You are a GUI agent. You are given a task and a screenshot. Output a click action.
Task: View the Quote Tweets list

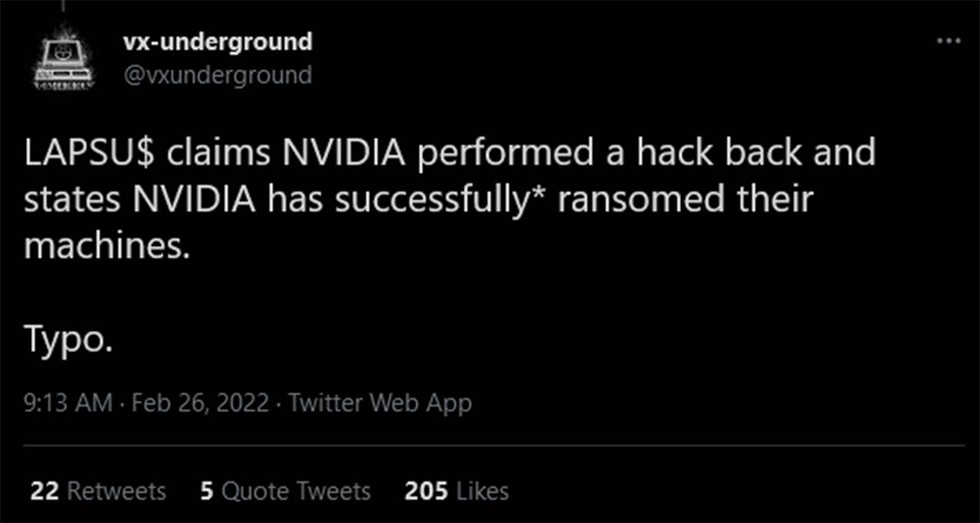click(285, 491)
